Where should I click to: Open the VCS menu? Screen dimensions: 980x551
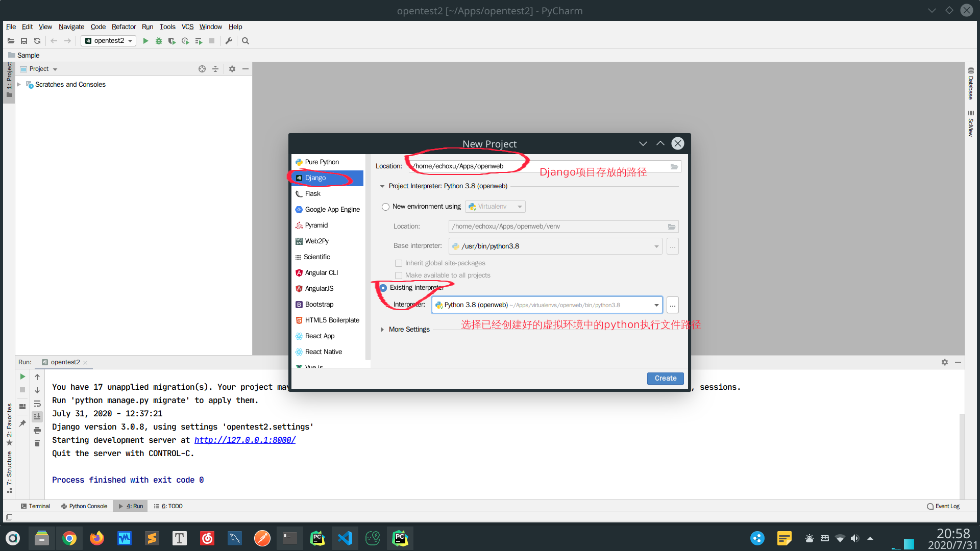tap(187, 27)
